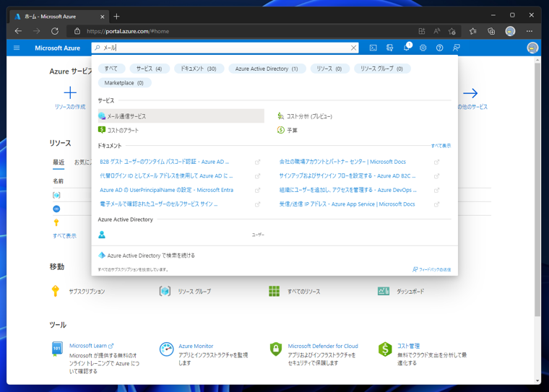Open the browser settings ellipsis menu

pos(529,31)
